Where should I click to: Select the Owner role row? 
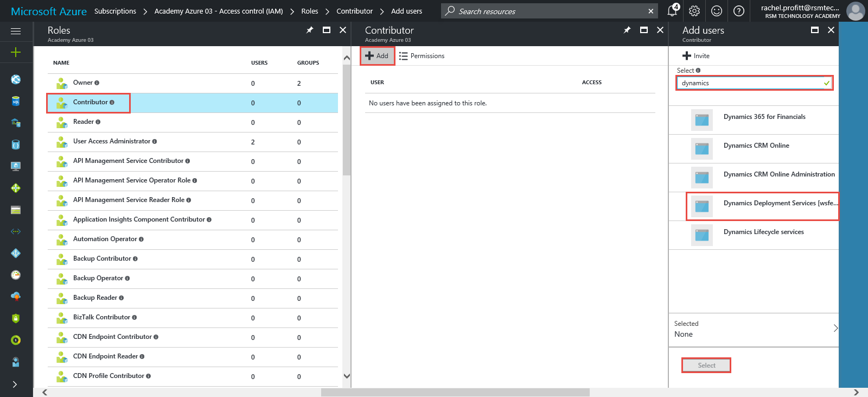point(193,83)
